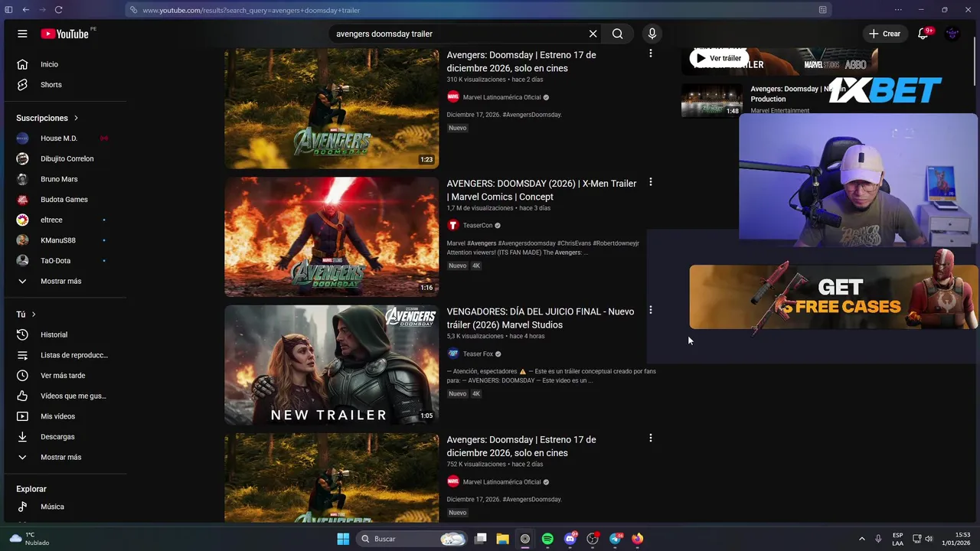Click the AVENGERS: DOOMSDAY X-Men Trailer title
Screen dimensions: 980x551
point(541,190)
